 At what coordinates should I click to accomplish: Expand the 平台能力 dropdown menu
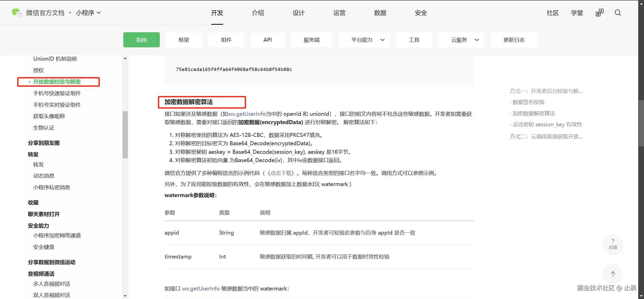coord(364,40)
